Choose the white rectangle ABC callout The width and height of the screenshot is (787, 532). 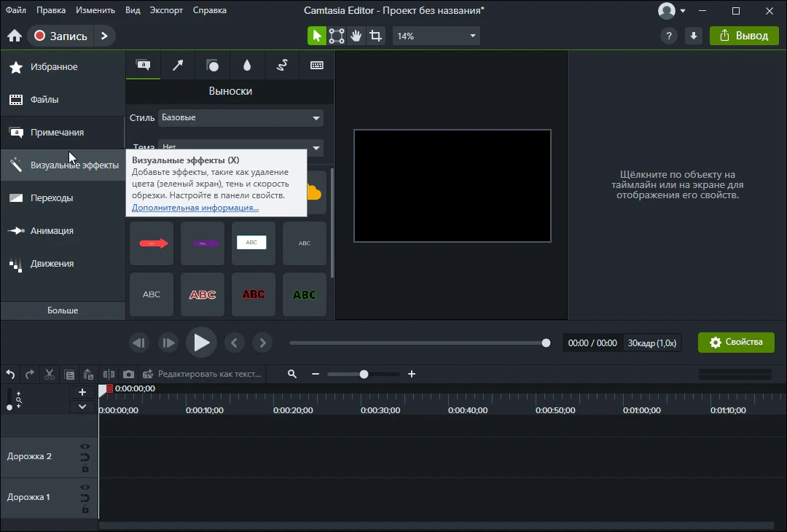pyautogui.click(x=254, y=243)
